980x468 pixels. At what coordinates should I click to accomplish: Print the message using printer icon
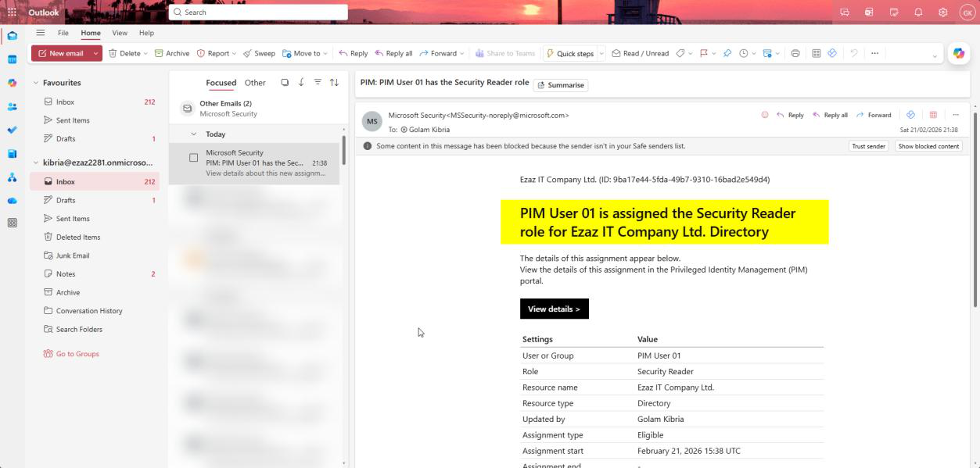[x=795, y=53]
